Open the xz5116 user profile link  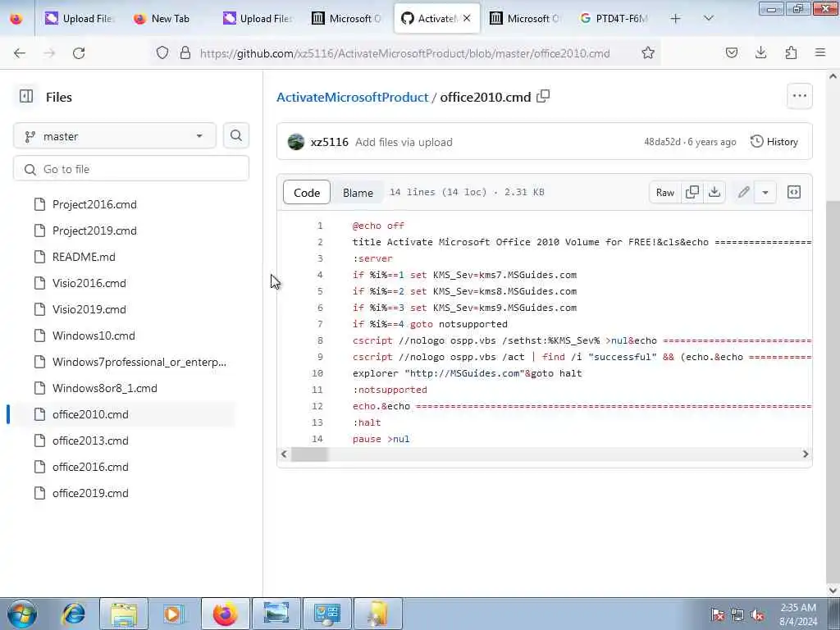329,142
